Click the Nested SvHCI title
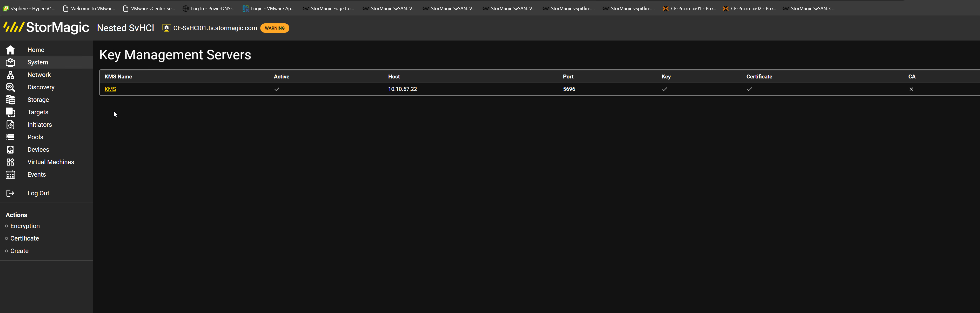This screenshot has height=313, width=980. tap(125, 28)
